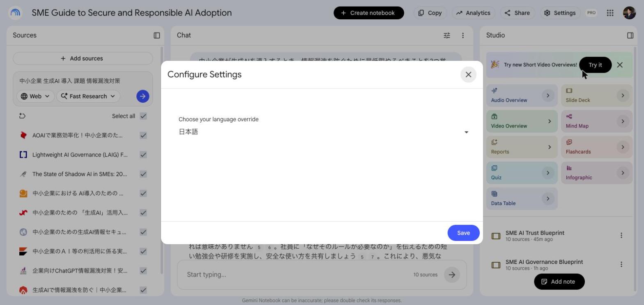The image size is (644, 305).
Task: Open the Settings menu
Action: (560, 13)
